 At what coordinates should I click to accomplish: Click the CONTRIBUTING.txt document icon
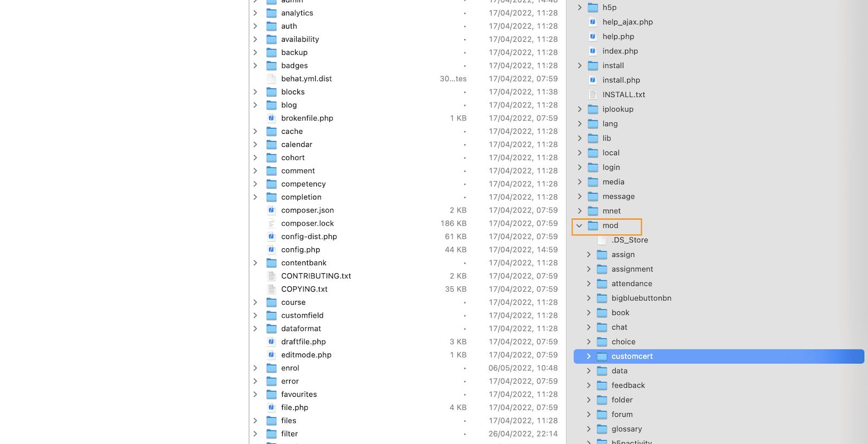271,276
